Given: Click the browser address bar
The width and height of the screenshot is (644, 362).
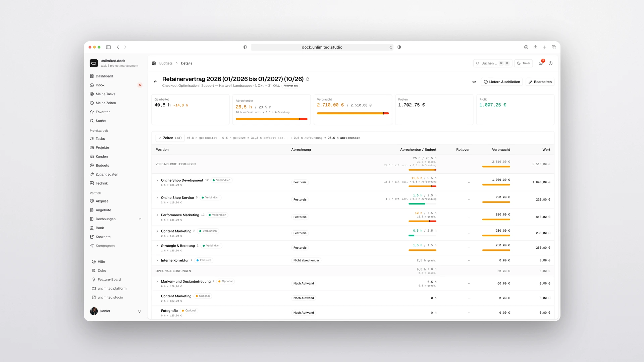Looking at the screenshot, I should pos(322,47).
